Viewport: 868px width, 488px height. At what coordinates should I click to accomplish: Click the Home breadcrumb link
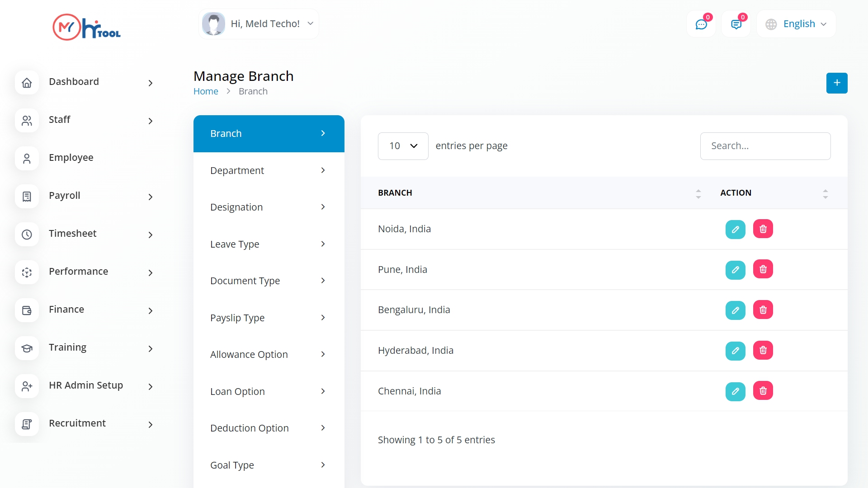[x=206, y=91]
